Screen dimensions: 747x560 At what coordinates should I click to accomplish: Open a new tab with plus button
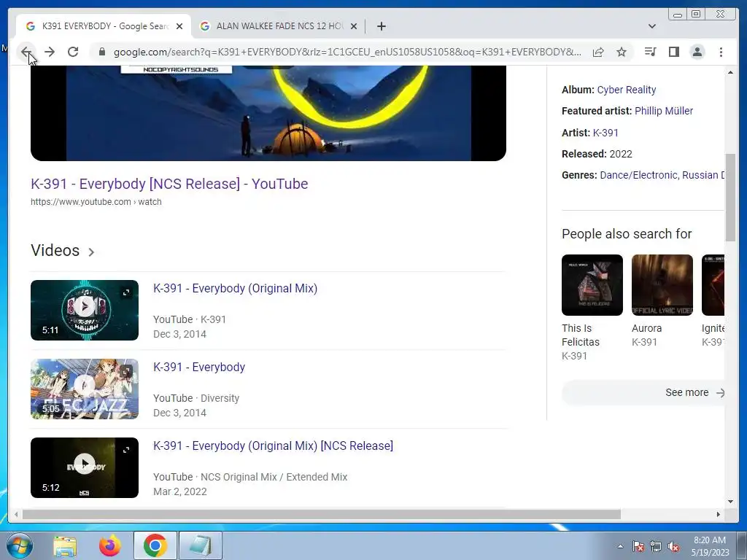tap(381, 26)
